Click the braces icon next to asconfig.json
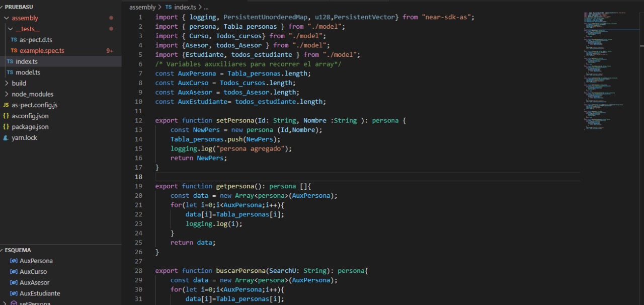 click(x=7, y=116)
